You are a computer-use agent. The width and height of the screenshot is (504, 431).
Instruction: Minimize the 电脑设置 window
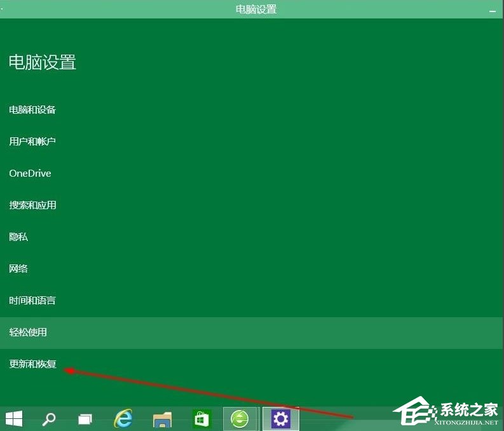click(x=493, y=11)
